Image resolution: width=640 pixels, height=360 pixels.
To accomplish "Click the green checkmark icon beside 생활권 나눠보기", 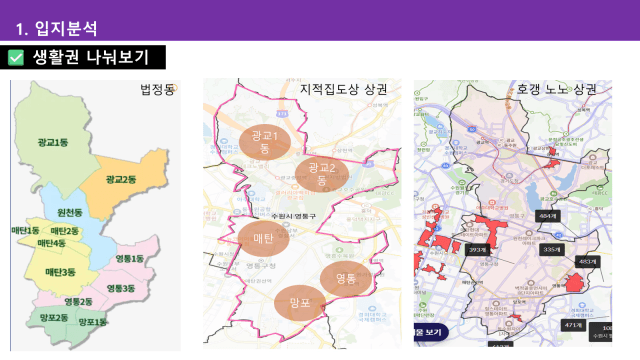I will tap(16, 58).
